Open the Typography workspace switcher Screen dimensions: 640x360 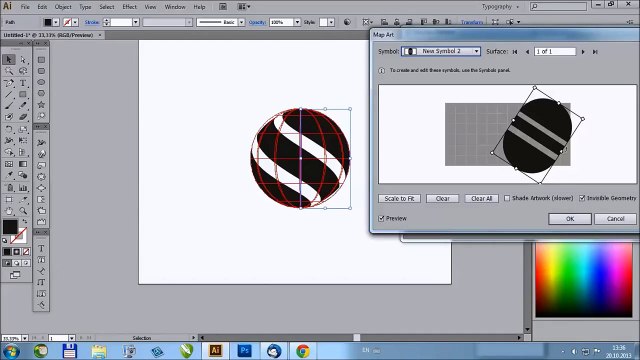(x=500, y=7)
